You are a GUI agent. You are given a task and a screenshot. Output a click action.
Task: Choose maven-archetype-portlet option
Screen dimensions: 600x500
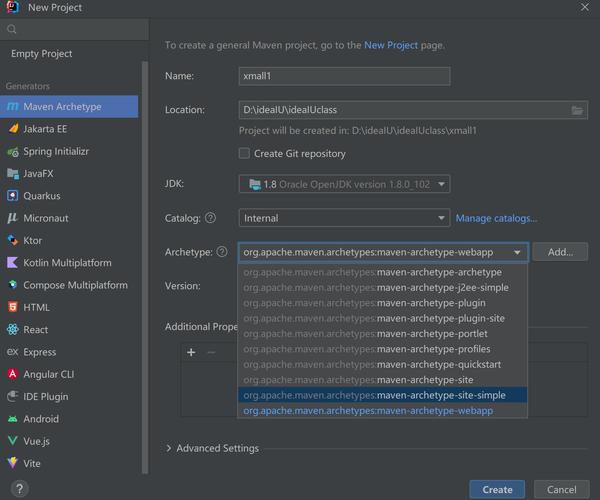(383, 334)
